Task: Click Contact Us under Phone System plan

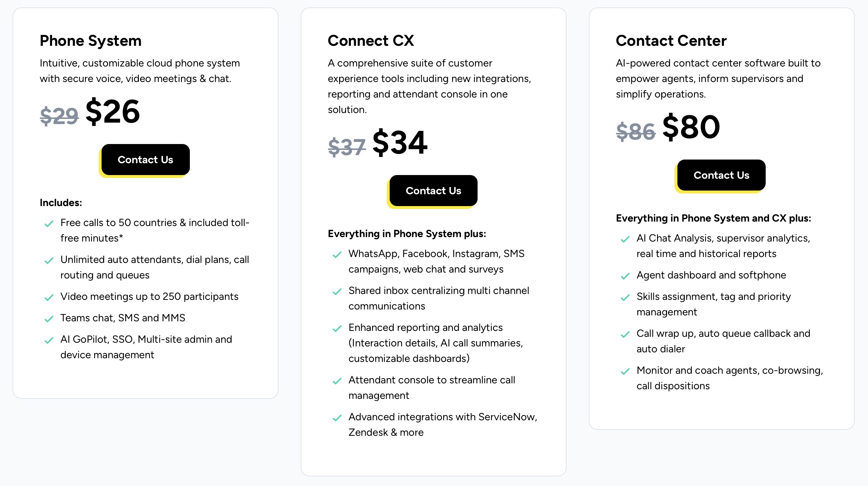Action: [x=145, y=160]
